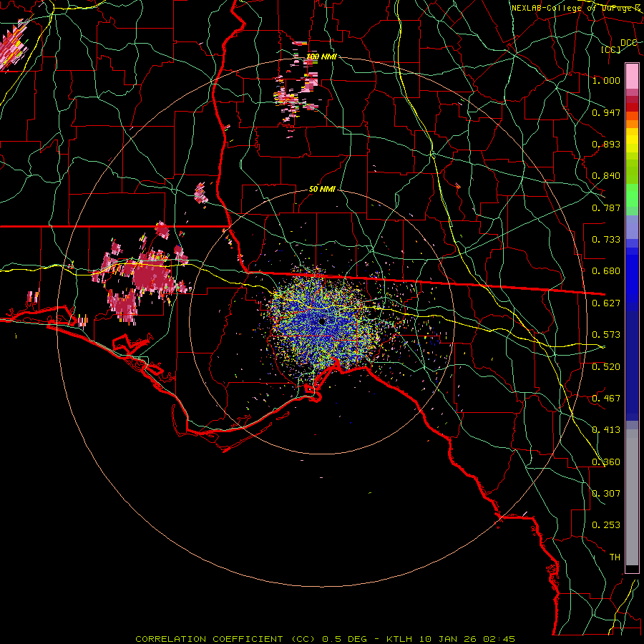
Task: Click the 50 NMI range ring label
Action: click(x=322, y=189)
